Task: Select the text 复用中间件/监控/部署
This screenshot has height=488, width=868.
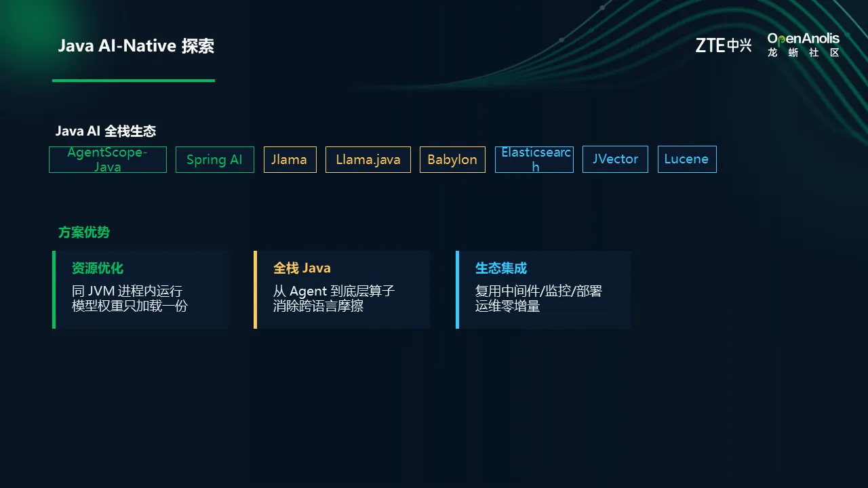Action: (539, 291)
